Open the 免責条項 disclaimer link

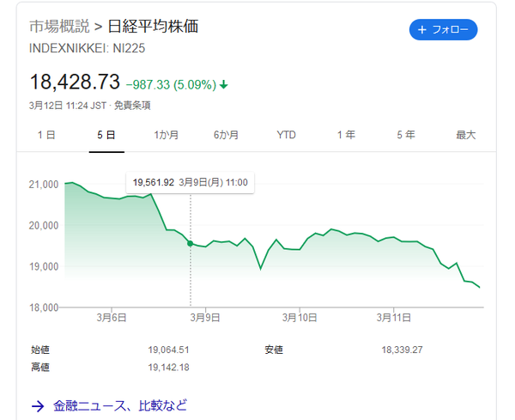pos(132,106)
